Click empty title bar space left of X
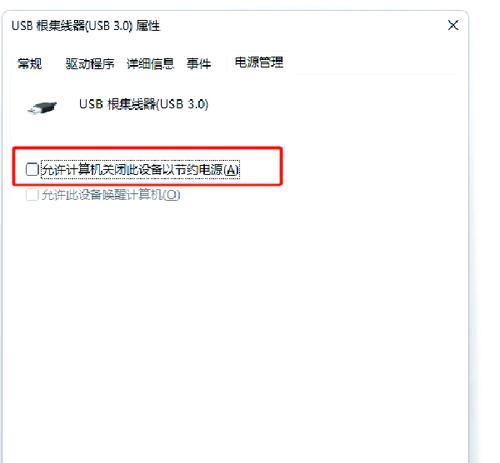This screenshot has width=500, height=463. click(x=300, y=26)
